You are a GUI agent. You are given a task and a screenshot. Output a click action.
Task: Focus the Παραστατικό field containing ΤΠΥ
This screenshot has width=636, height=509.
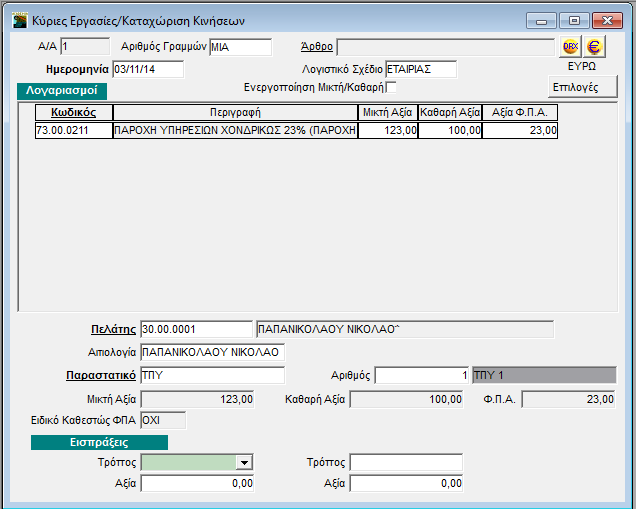(213, 375)
